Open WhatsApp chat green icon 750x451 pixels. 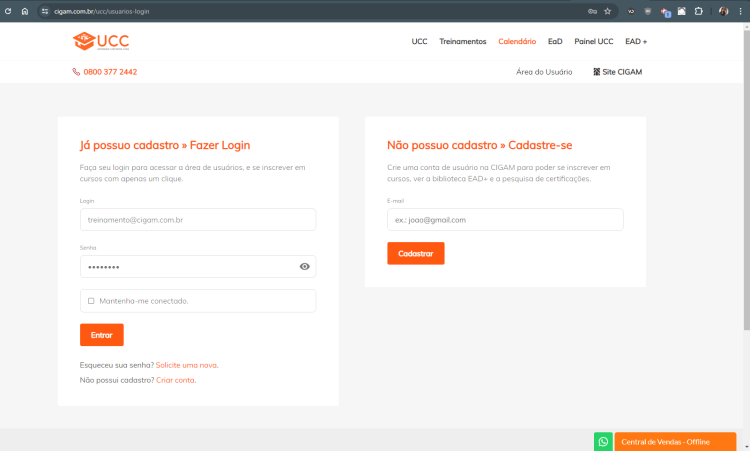click(x=603, y=441)
